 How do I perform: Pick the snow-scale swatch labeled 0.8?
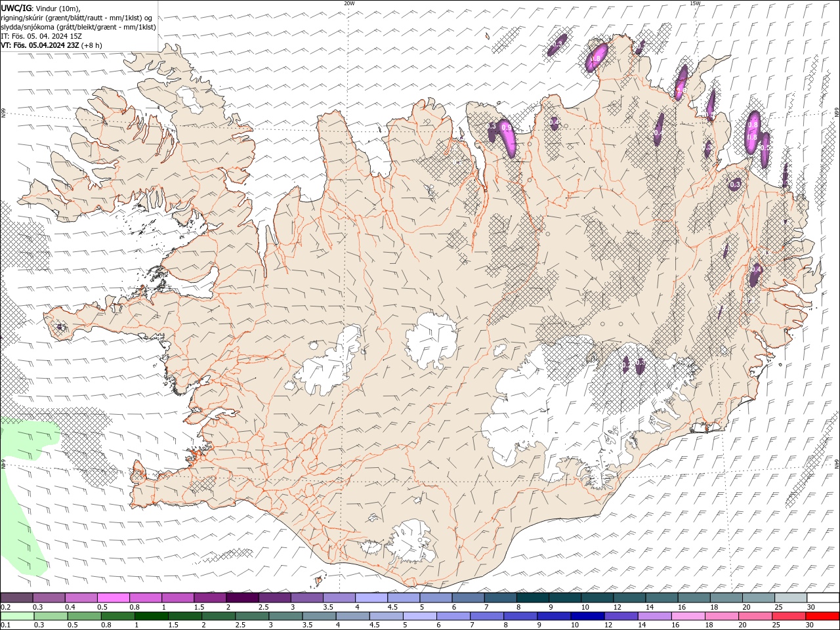pos(146,598)
